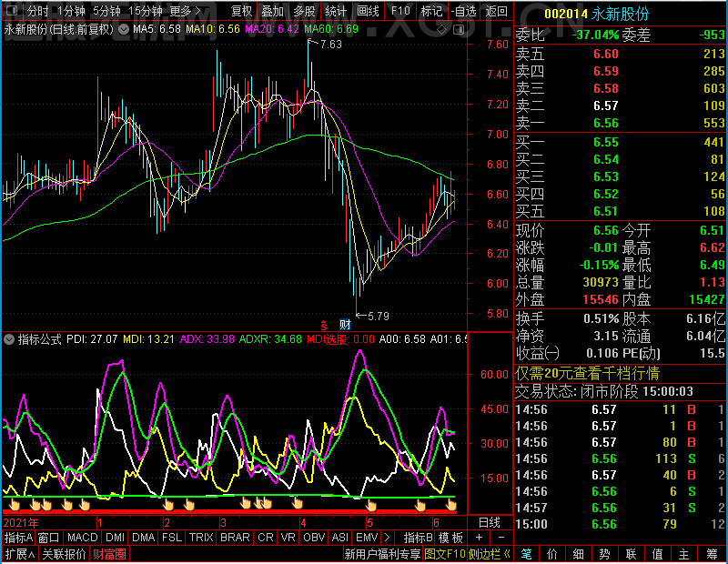
Task: Open 图文F10 info page
Action: [x=444, y=554]
